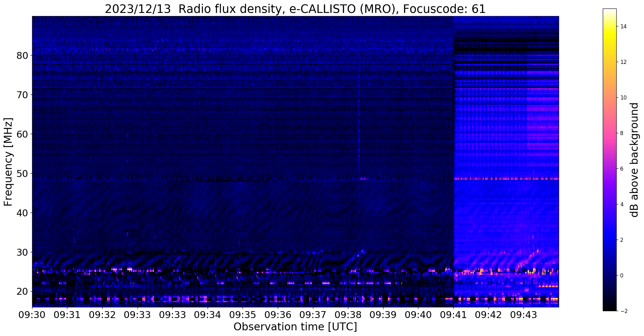Image resolution: width=644 pixels, height=336 pixels.
Task: Click the colorbar tick labeled 8
Action: [621, 133]
